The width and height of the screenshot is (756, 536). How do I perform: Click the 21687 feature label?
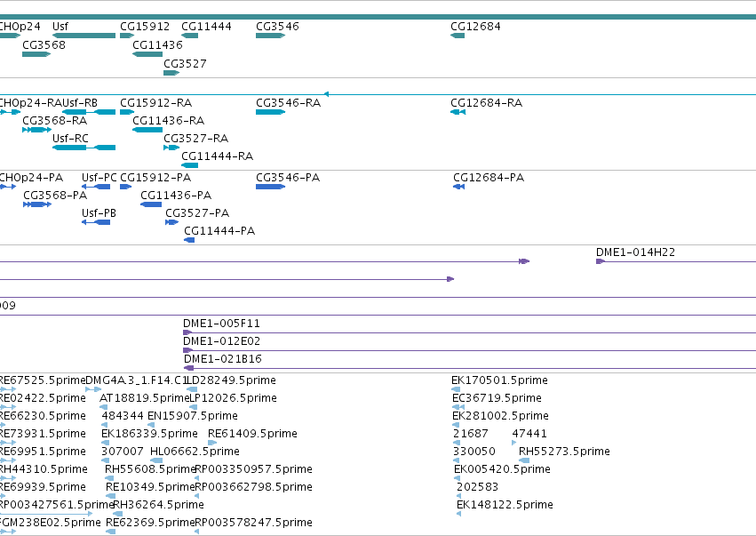pos(471,434)
